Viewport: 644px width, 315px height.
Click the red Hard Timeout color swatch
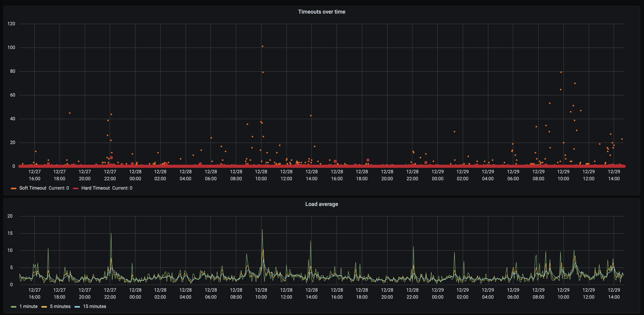pyautogui.click(x=76, y=188)
